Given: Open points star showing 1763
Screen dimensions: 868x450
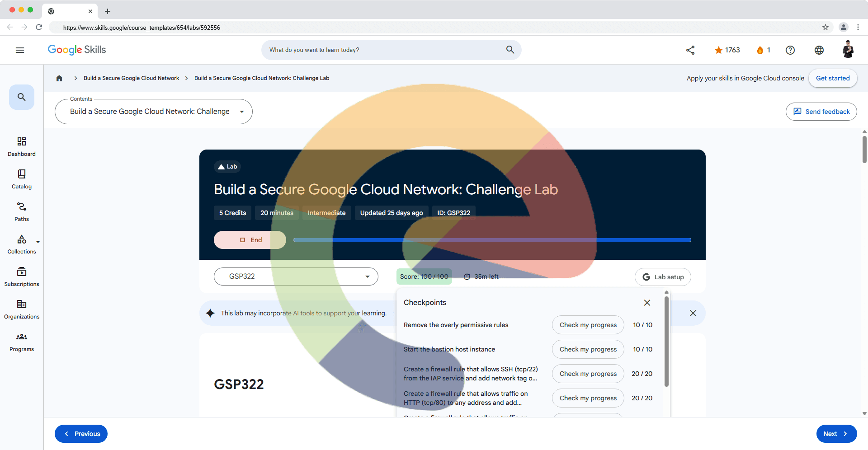Looking at the screenshot, I should coord(727,50).
